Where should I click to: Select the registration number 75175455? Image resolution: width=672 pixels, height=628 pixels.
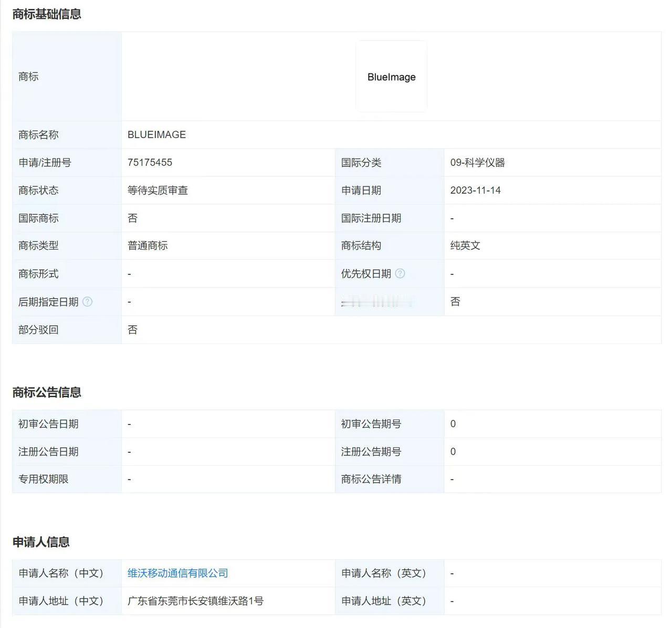[150, 163]
